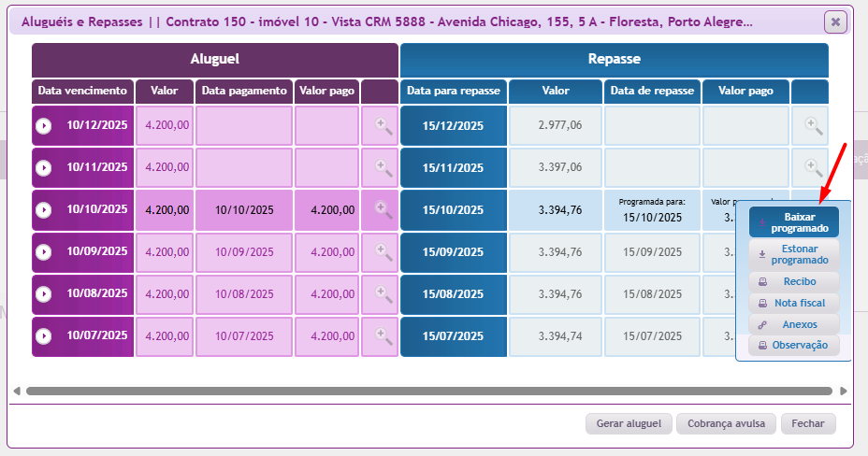This screenshot has height=456, width=868.
Task: Expand the 10/12/2025 rent row arrow
Action: tap(44, 126)
